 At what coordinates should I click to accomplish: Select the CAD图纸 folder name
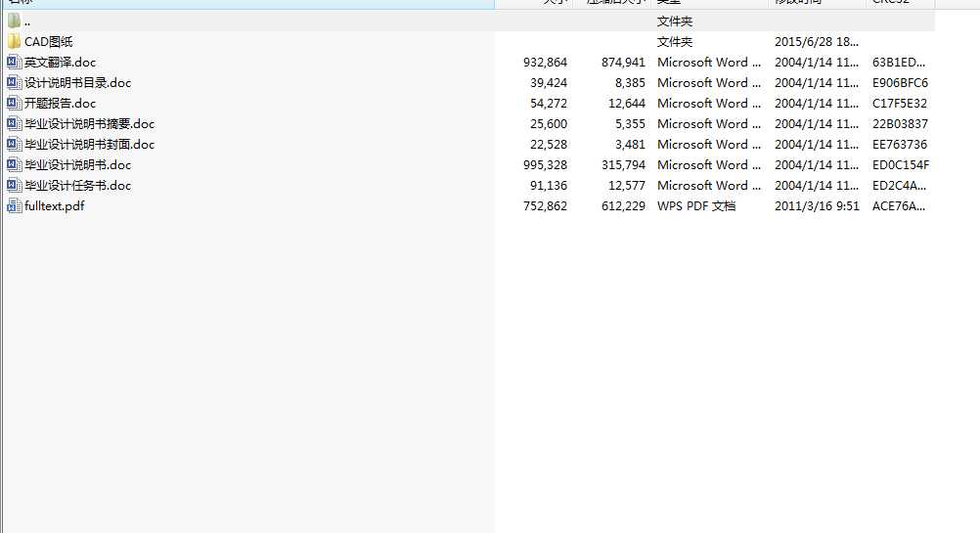[x=49, y=42]
